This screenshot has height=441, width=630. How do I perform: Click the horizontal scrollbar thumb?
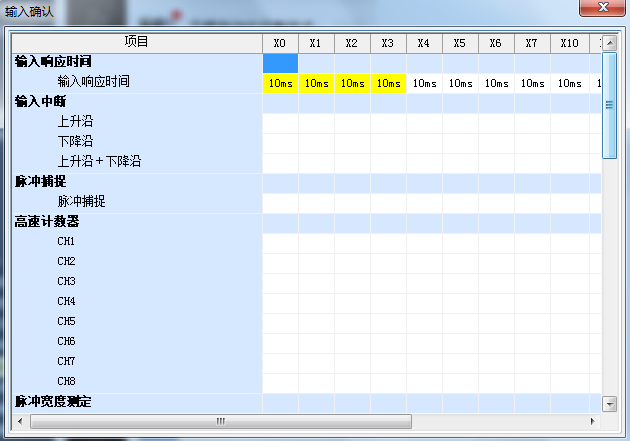[220, 421]
